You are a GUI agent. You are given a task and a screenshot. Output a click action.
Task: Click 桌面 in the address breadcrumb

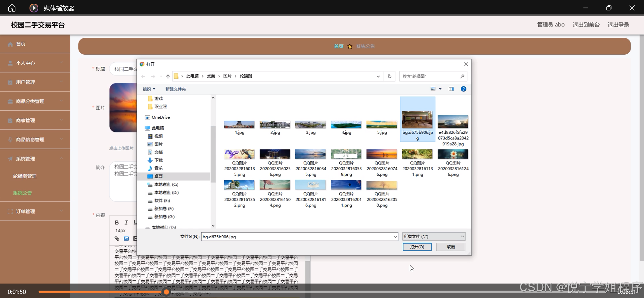coord(211,76)
